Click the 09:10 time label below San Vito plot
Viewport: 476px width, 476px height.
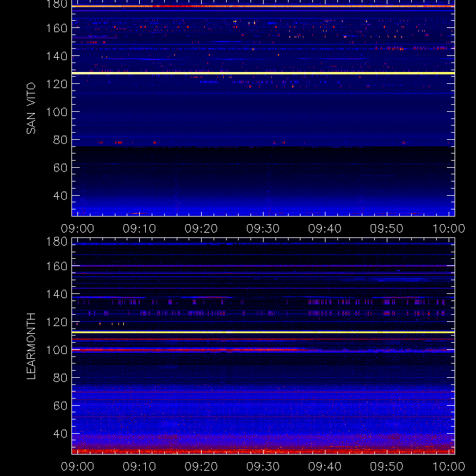(139, 228)
